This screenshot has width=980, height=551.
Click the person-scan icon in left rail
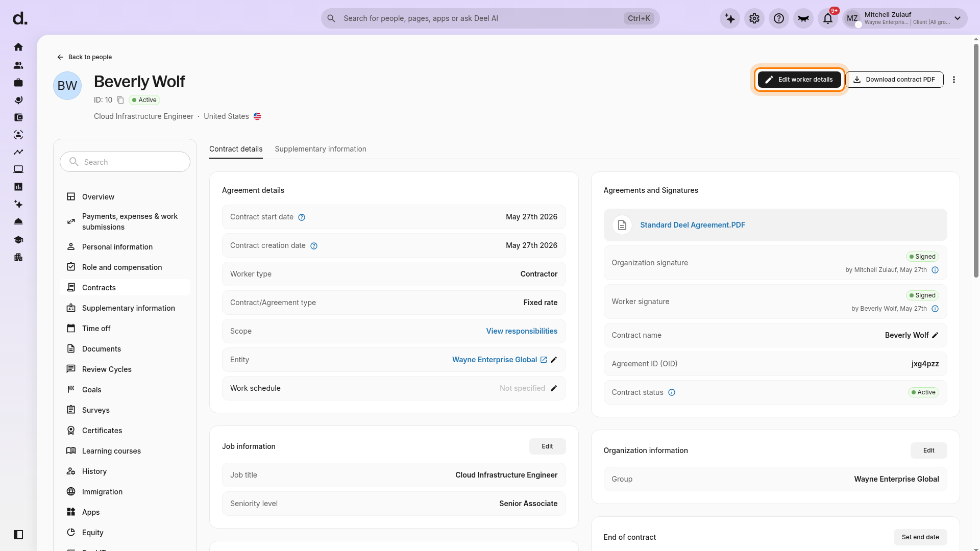(18, 135)
